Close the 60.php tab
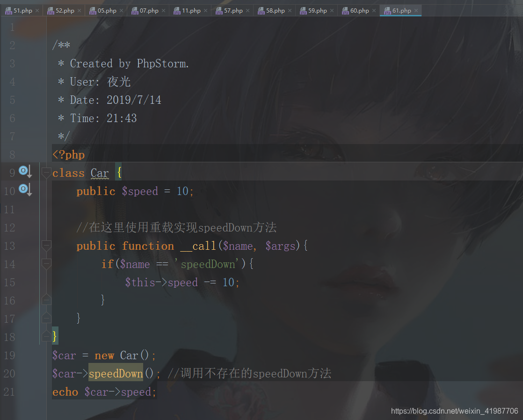 pyautogui.click(x=374, y=11)
